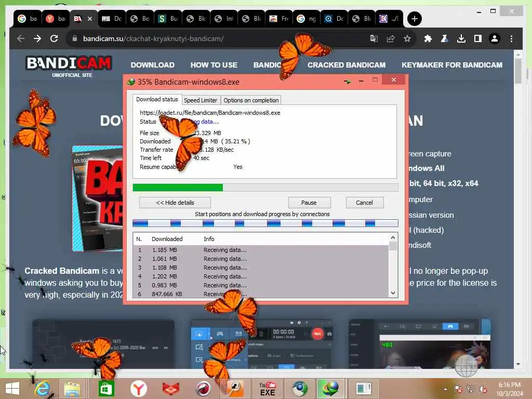Switch to the Yandex 'ba' tab
The height and width of the screenshot is (399, 532).
click(x=56, y=19)
